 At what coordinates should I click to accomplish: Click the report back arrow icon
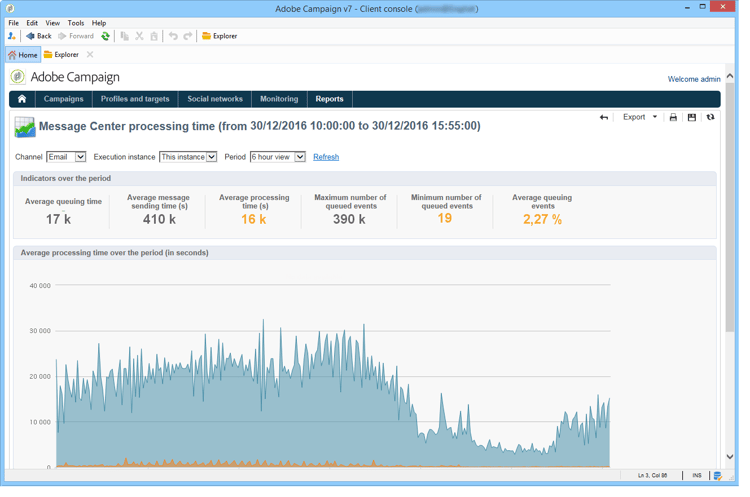coord(604,118)
